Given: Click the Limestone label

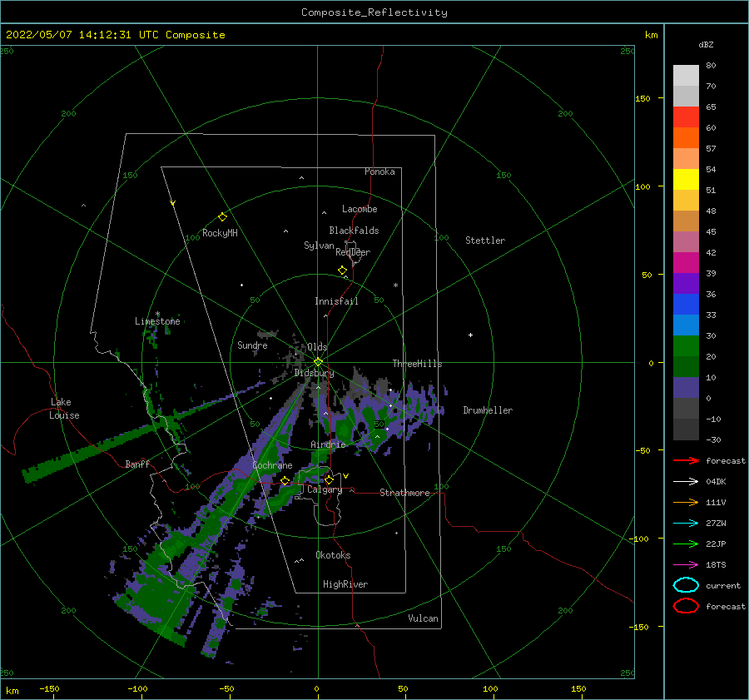Looking at the screenshot, I should 157,321.
